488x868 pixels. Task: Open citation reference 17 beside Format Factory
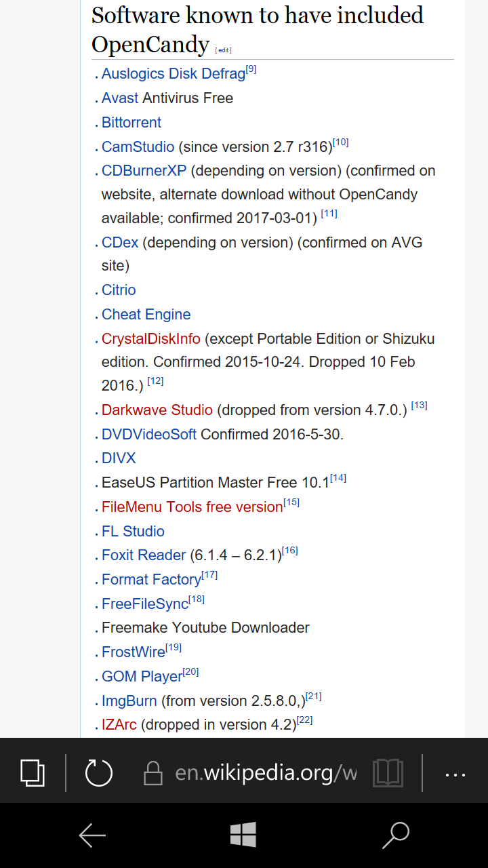coord(209,575)
